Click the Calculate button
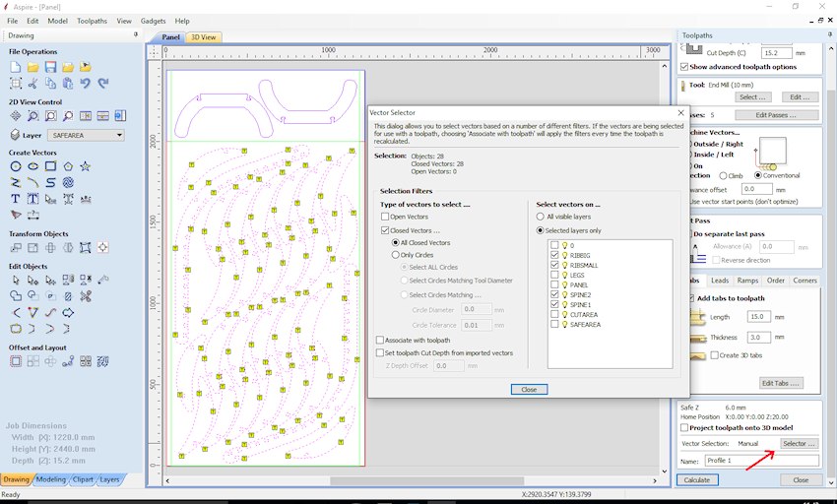The height and width of the screenshot is (504, 837). tap(697, 480)
